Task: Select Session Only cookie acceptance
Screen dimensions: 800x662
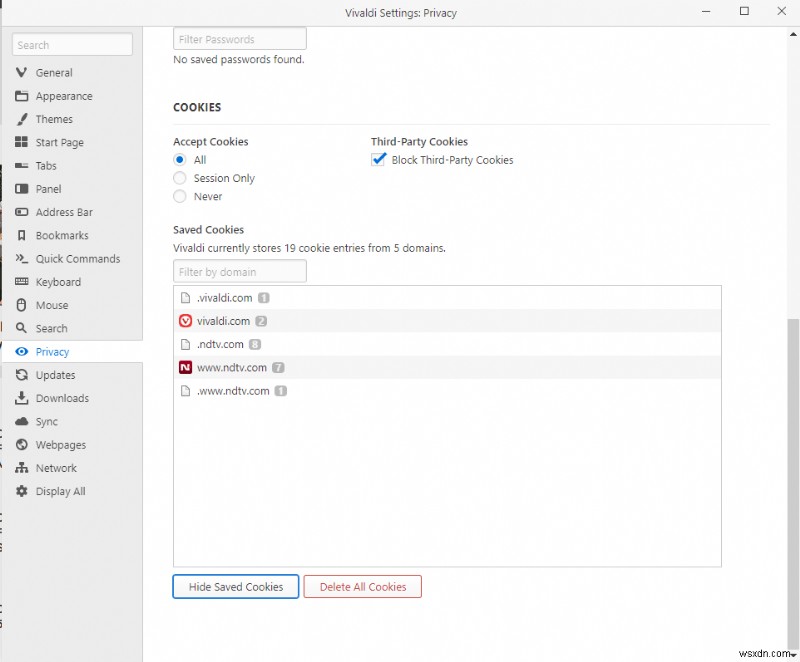Action: tap(180, 178)
